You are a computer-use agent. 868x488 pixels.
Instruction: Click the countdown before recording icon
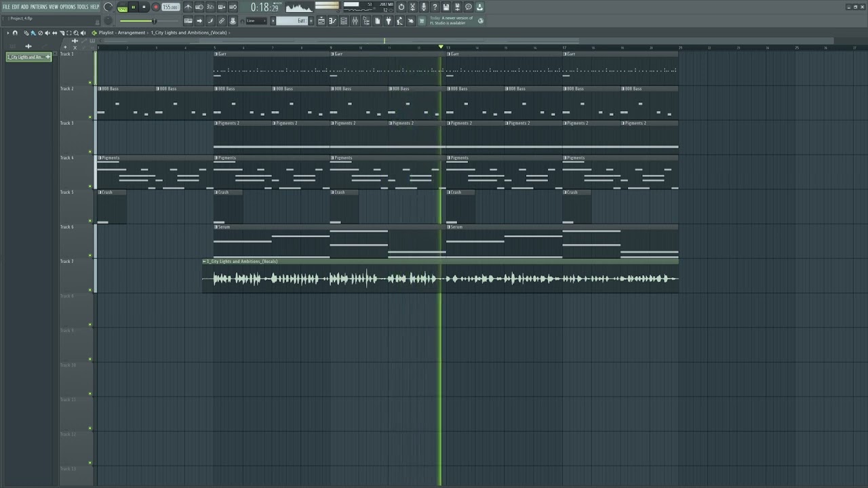pos(210,7)
